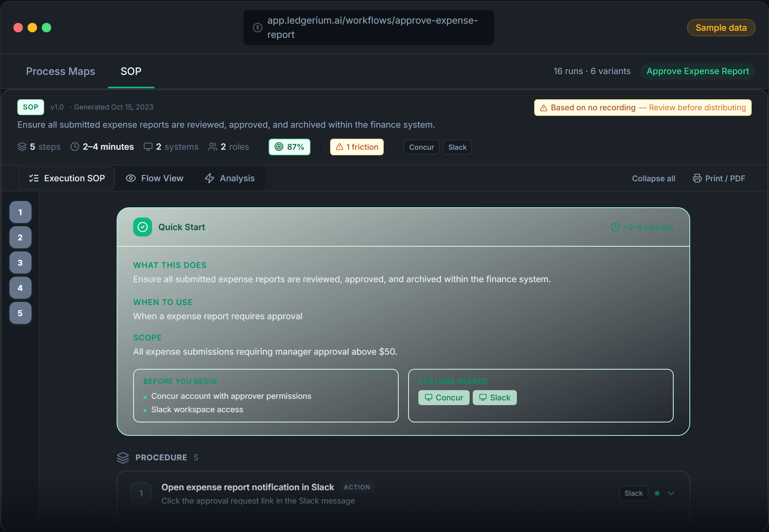Click the 87% confidence badge
The width and height of the screenshot is (769, 532).
tap(290, 147)
